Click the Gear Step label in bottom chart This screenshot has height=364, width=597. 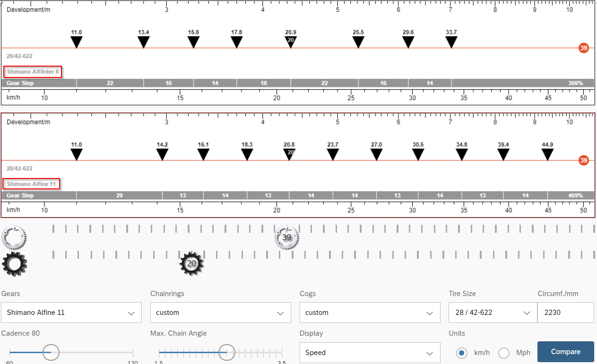(x=20, y=195)
